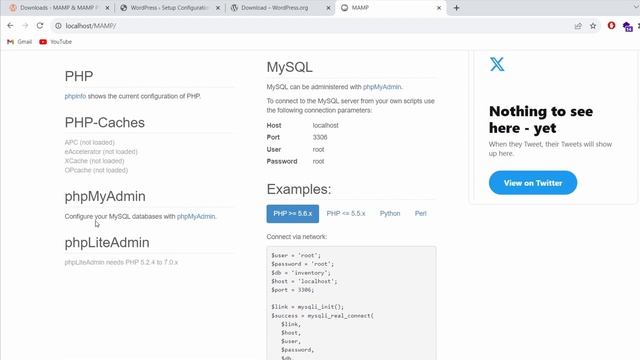Open a new browser tab
The height and width of the screenshot is (360, 640).
click(x=456, y=8)
